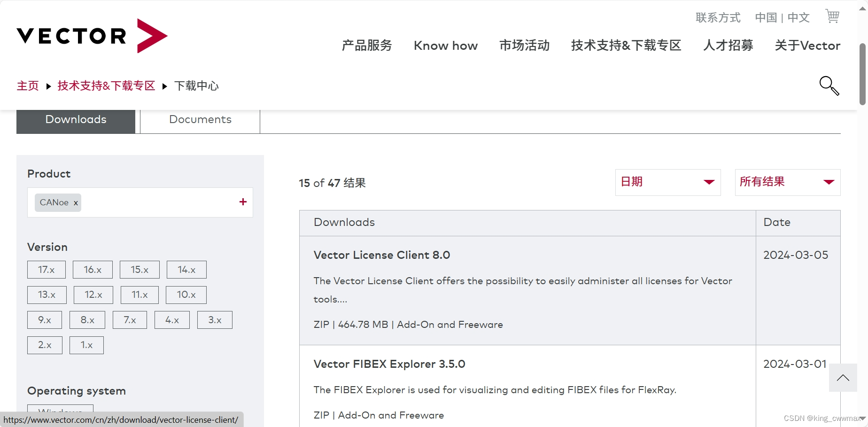Toggle version filter 13.x
Viewport: 868px width, 427px height.
tap(47, 295)
